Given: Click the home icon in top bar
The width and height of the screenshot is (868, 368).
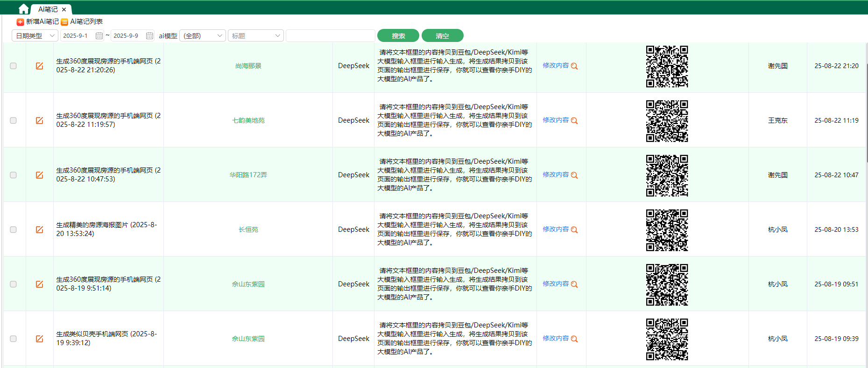Looking at the screenshot, I should tap(23, 9).
